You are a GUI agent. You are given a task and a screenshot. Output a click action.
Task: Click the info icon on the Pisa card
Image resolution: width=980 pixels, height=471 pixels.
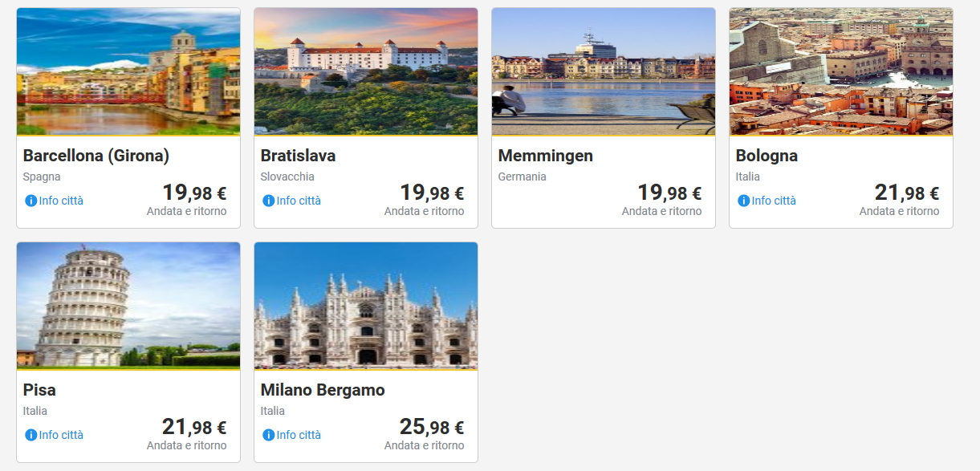click(31, 435)
